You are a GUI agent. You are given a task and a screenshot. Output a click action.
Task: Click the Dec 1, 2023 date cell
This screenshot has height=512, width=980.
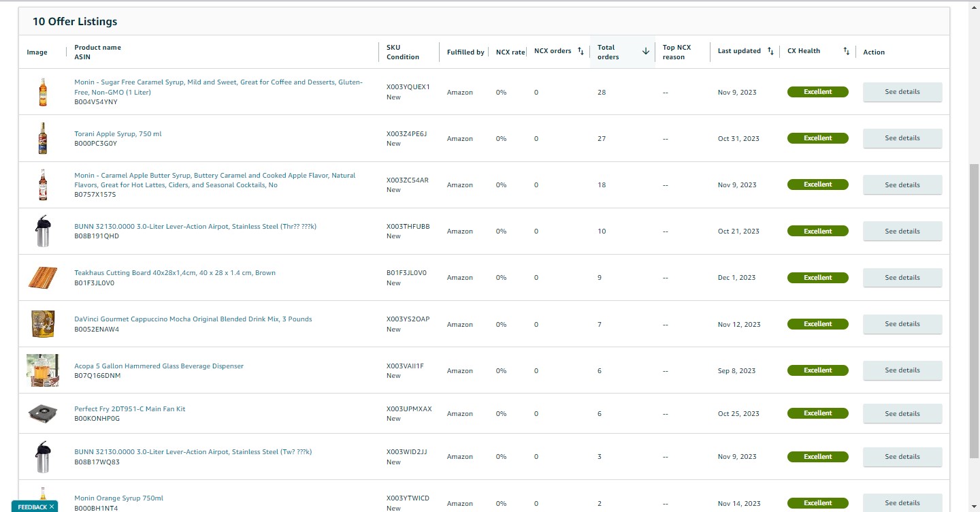pos(736,278)
